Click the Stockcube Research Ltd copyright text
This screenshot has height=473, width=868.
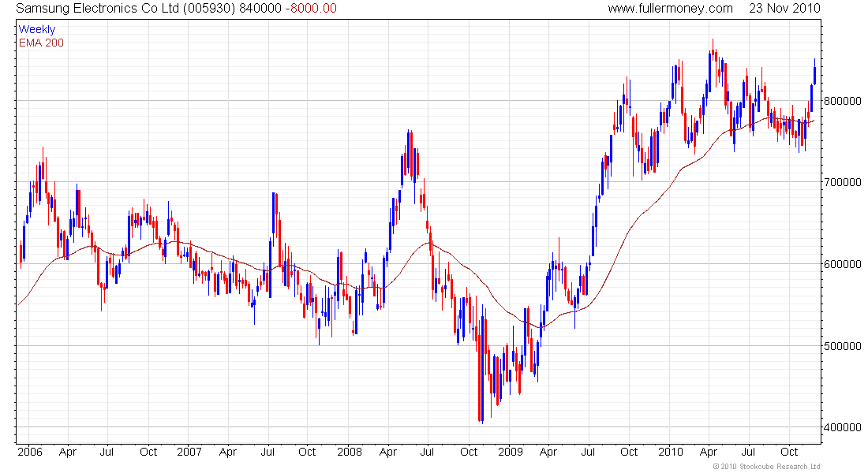766,467
